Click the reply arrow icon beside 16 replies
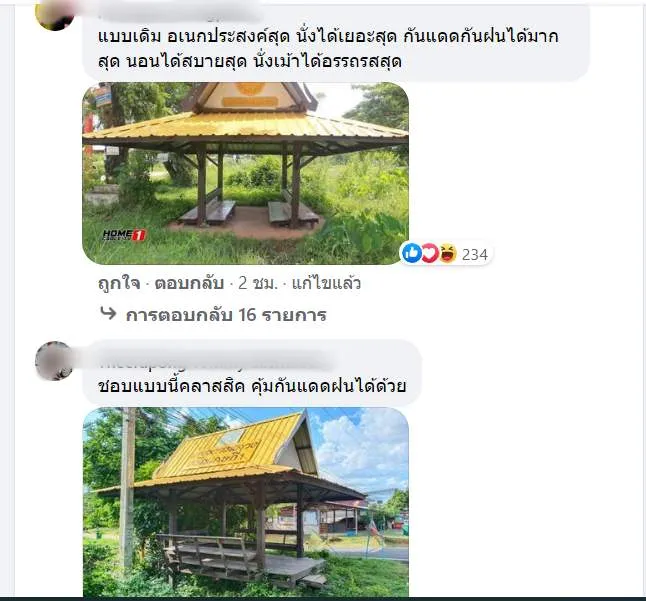The width and height of the screenshot is (646, 601). (x=108, y=313)
